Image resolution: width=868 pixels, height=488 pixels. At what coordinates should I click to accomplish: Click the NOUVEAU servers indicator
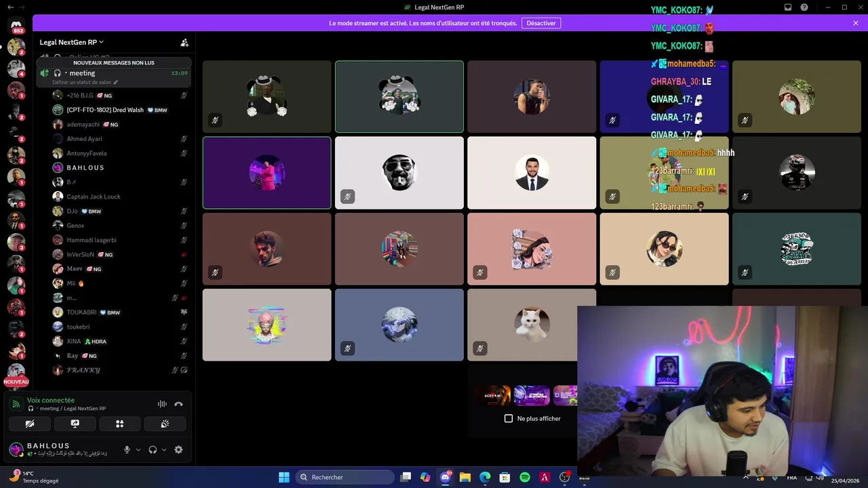[x=16, y=382]
